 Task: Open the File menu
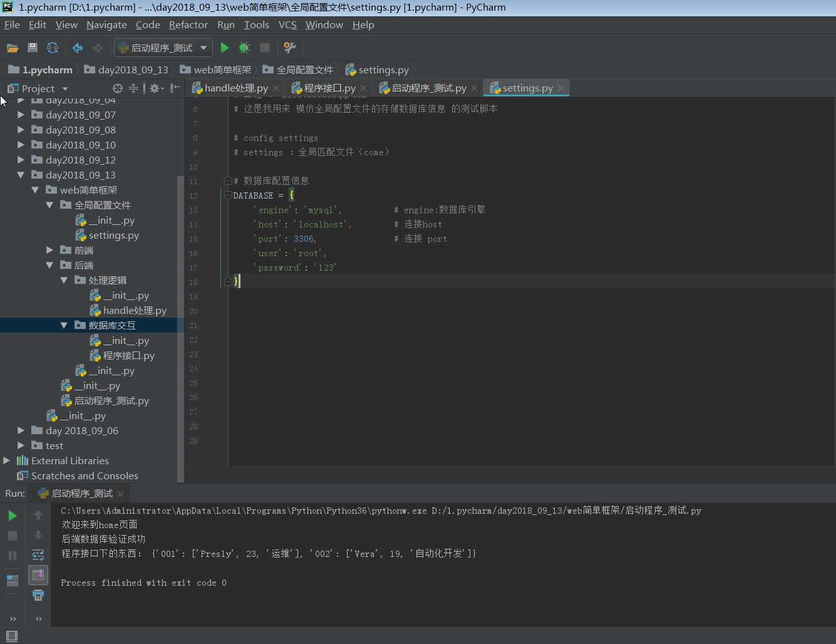tap(12, 24)
